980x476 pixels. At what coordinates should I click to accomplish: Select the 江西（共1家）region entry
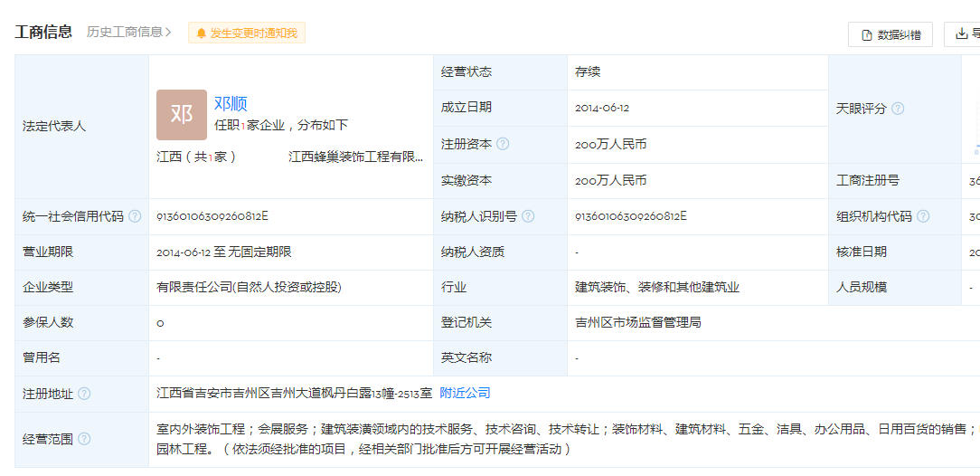click(x=196, y=157)
